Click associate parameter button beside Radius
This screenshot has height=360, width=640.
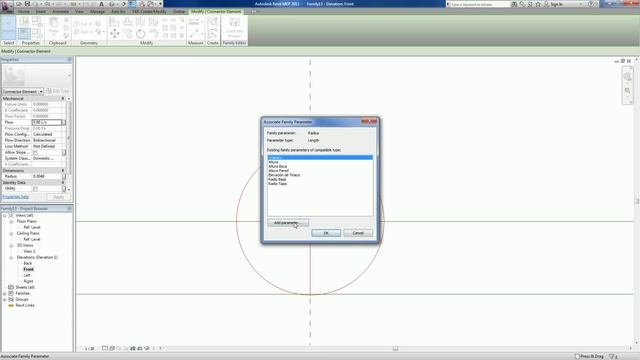pyautogui.click(x=64, y=176)
